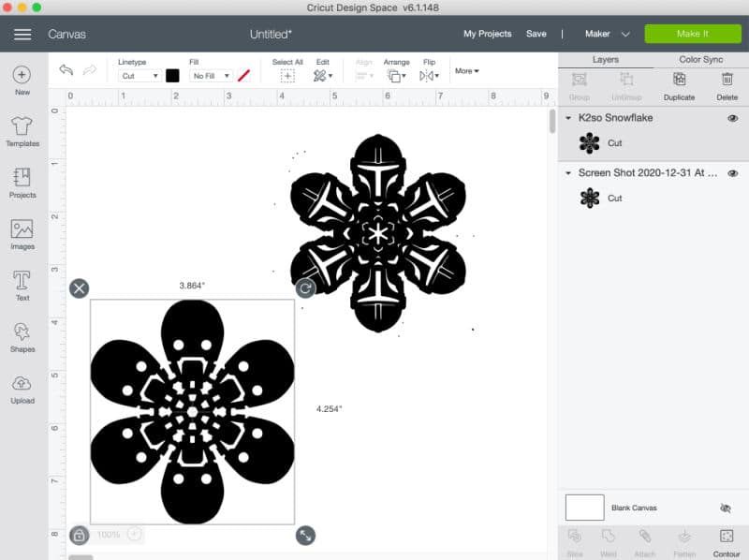Select the Screen Shot Cut layer thumbnail
Viewport: 749px width, 560px height.
click(590, 198)
